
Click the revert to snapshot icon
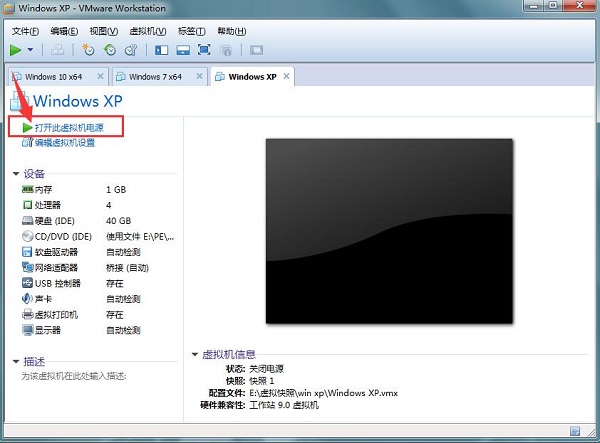(x=110, y=49)
